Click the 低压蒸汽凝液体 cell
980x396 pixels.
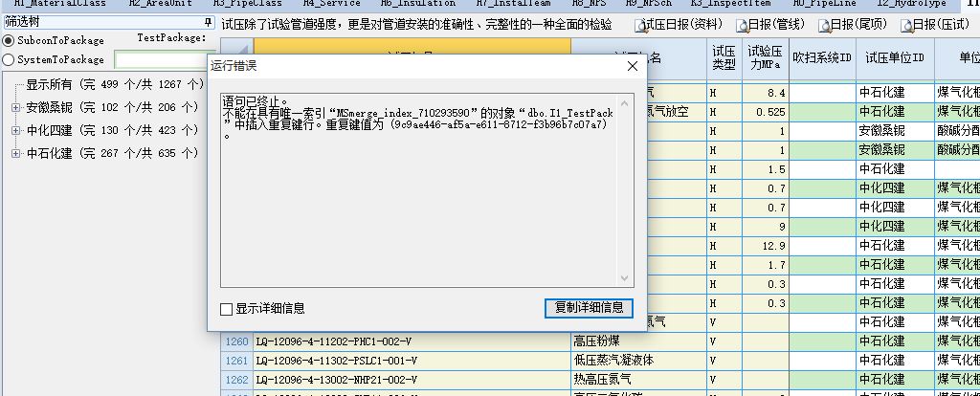[x=638, y=361]
